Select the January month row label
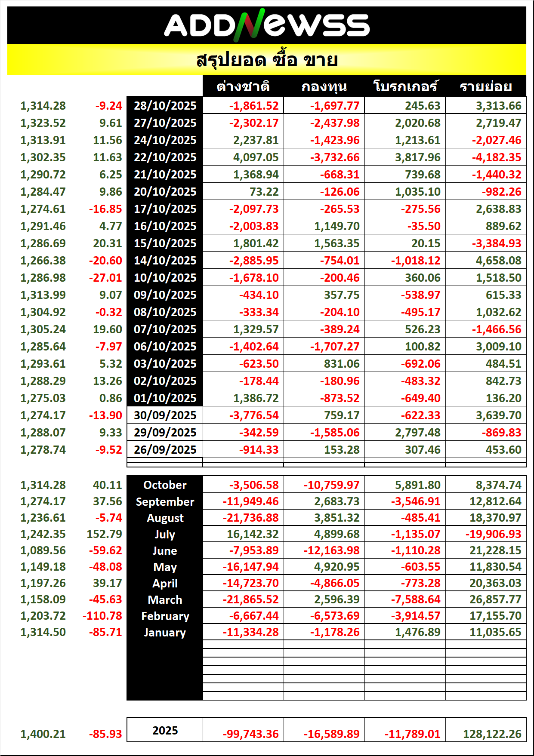This screenshot has width=534, height=756. coord(165,633)
